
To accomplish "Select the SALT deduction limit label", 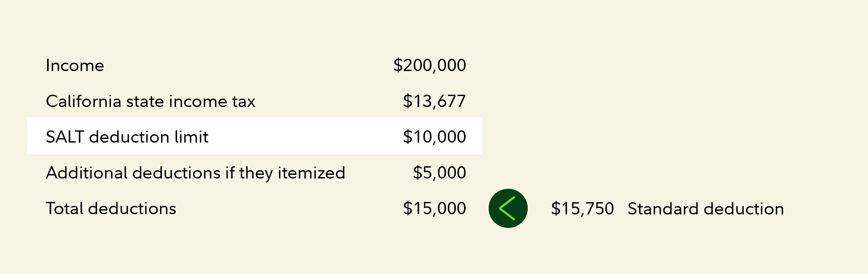I will [x=127, y=137].
